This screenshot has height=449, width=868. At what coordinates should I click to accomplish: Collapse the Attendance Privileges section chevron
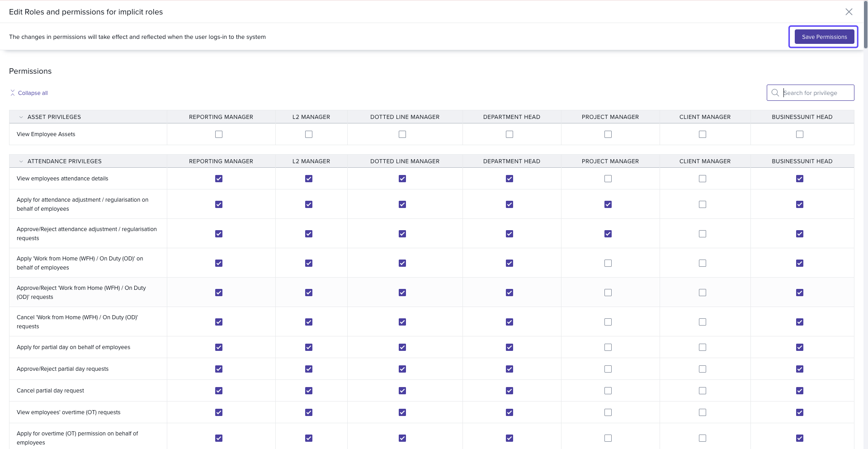(21, 161)
